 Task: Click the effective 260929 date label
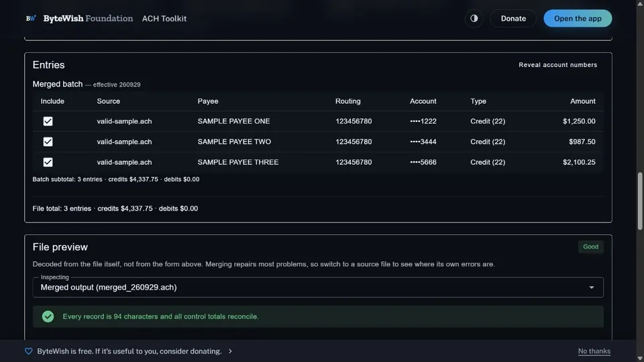click(117, 84)
